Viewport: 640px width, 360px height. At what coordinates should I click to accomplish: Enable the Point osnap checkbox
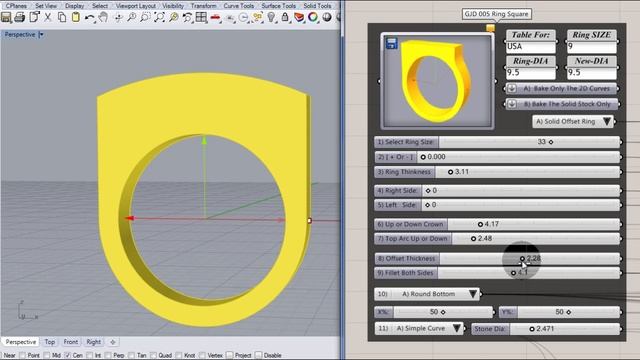pyautogui.click(x=22, y=356)
